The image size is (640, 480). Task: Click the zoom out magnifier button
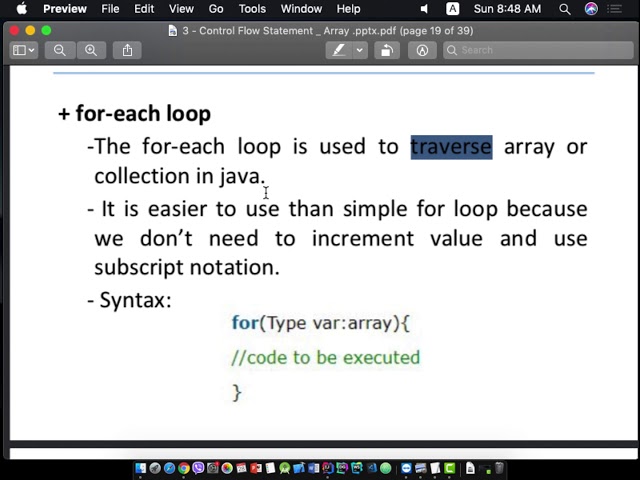point(60,50)
